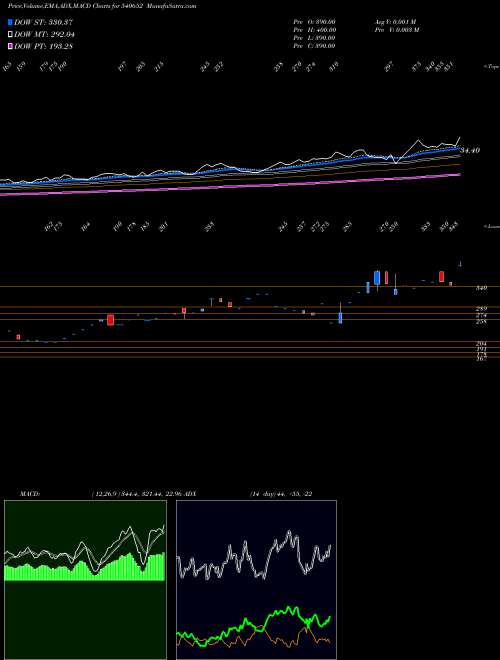Click the 204 price level label
Image resolution: width=500 pixels, height=660 pixels.
tap(481, 343)
